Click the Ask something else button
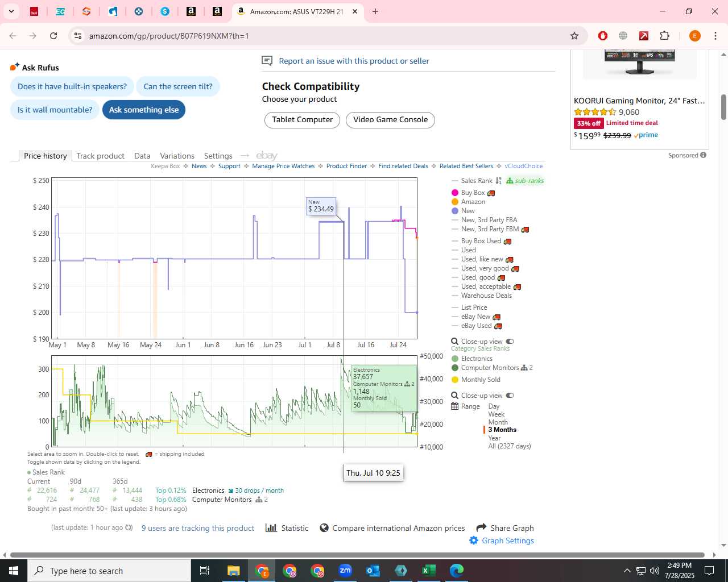This screenshot has width=728, height=582. coord(144,110)
